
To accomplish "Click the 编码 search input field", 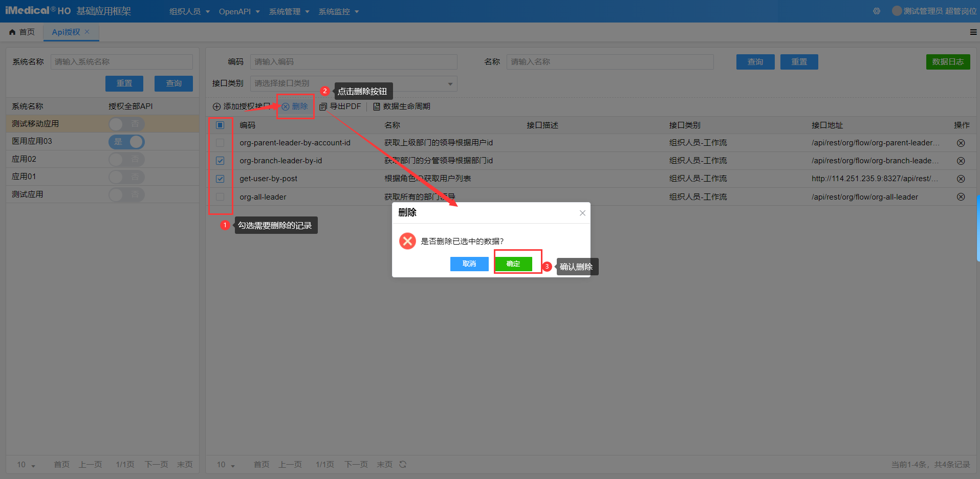I will (353, 62).
